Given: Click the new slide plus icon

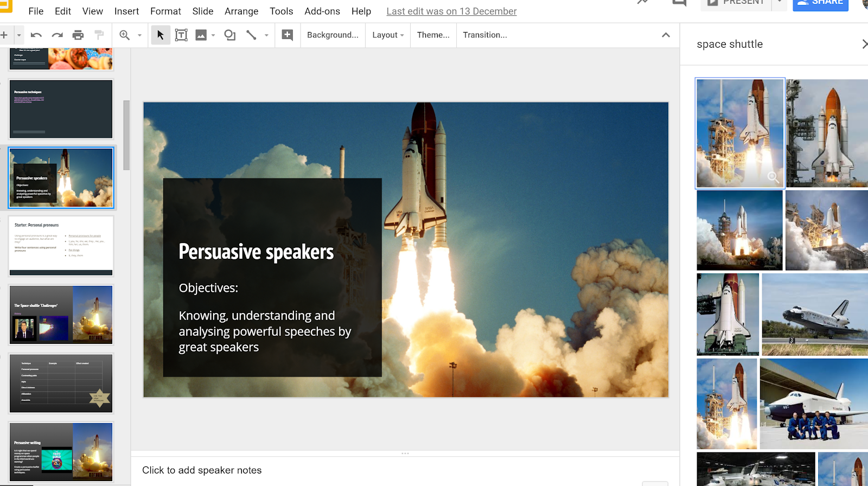Looking at the screenshot, I should (x=4, y=35).
